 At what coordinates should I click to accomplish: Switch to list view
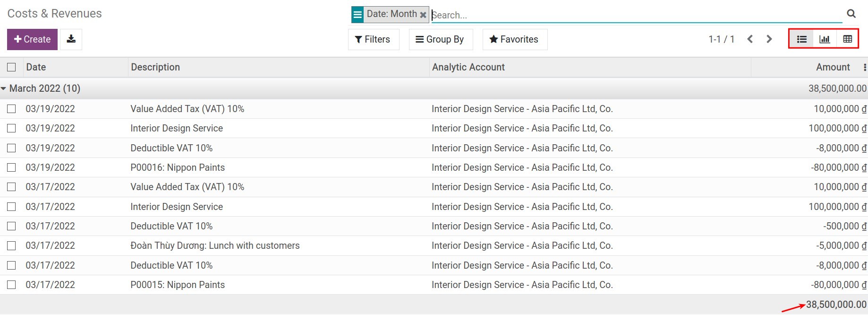(x=801, y=39)
